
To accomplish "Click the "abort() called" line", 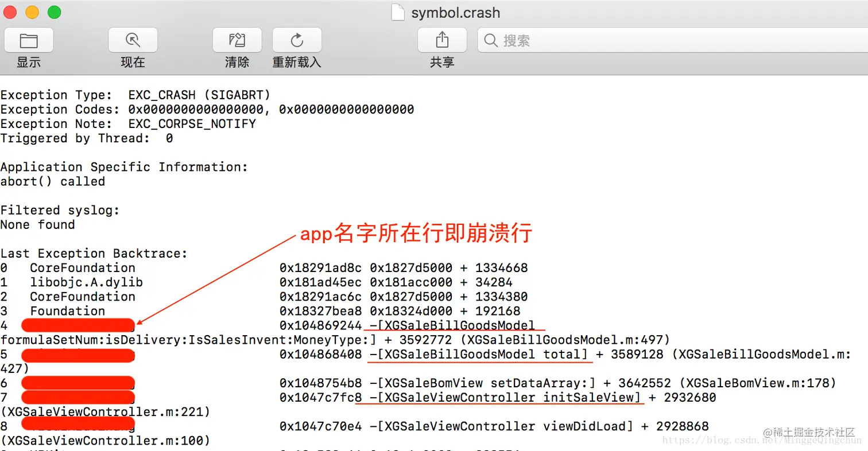I will point(53,181).
